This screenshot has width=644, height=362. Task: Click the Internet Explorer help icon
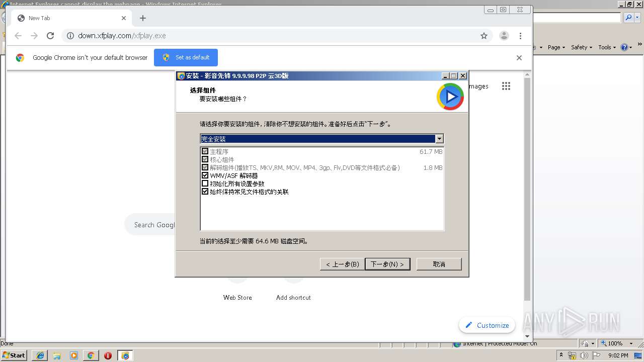(624, 47)
